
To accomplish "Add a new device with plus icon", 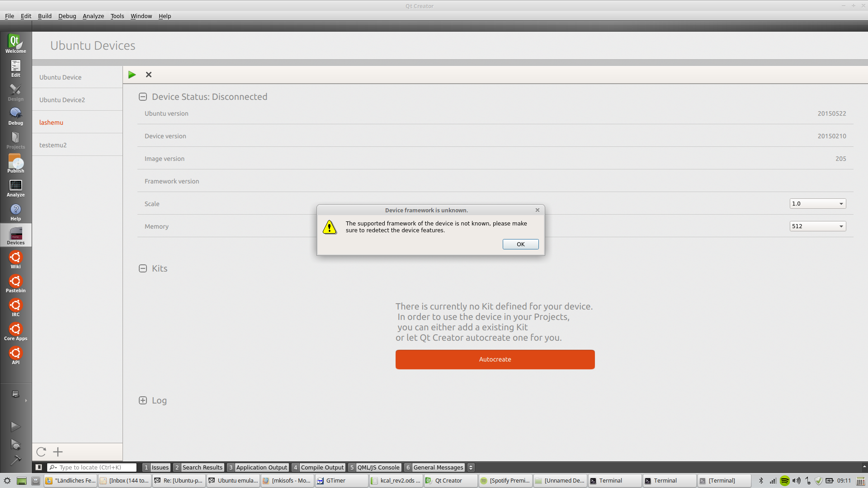I will pyautogui.click(x=58, y=452).
